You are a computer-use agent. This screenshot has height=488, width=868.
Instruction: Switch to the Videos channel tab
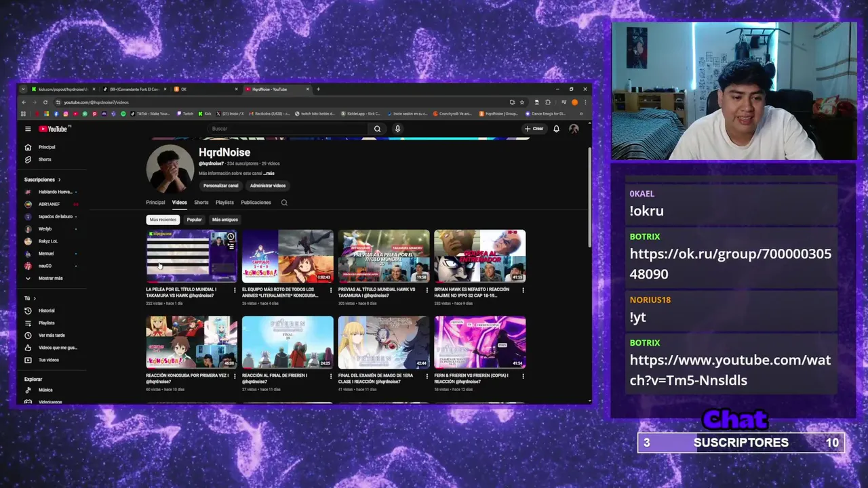[179, 203]
